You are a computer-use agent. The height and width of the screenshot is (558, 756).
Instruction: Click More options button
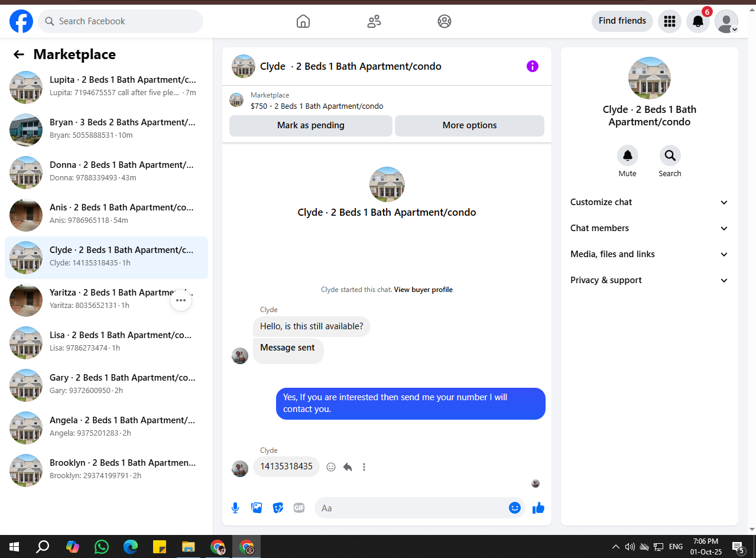(469, 125)
